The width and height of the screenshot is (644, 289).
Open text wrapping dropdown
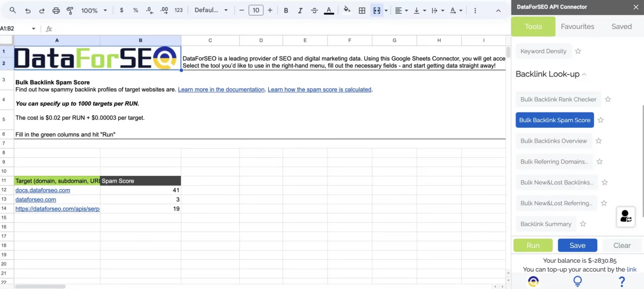[x=438, y=10]
